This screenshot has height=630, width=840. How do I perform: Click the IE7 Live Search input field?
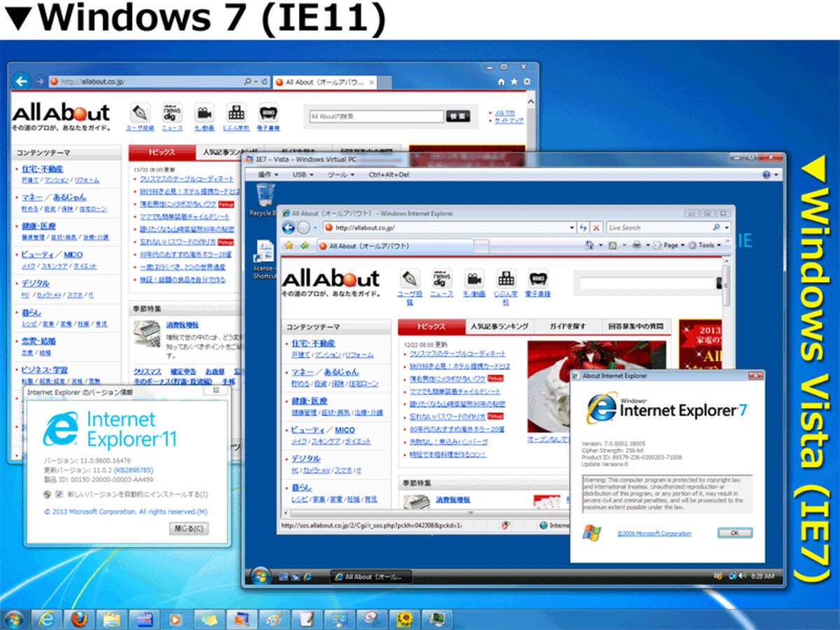pyautogui.click(x=658, y=227)
